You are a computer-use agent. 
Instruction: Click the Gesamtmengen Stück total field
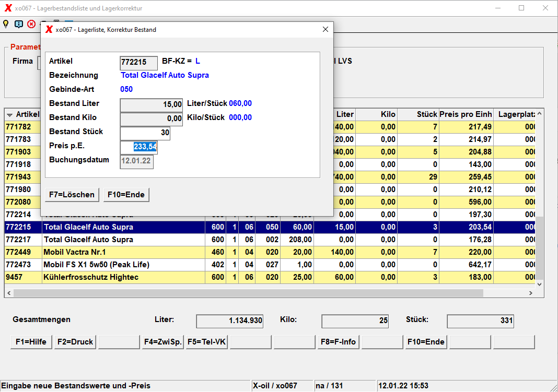[x=481, y=321]
